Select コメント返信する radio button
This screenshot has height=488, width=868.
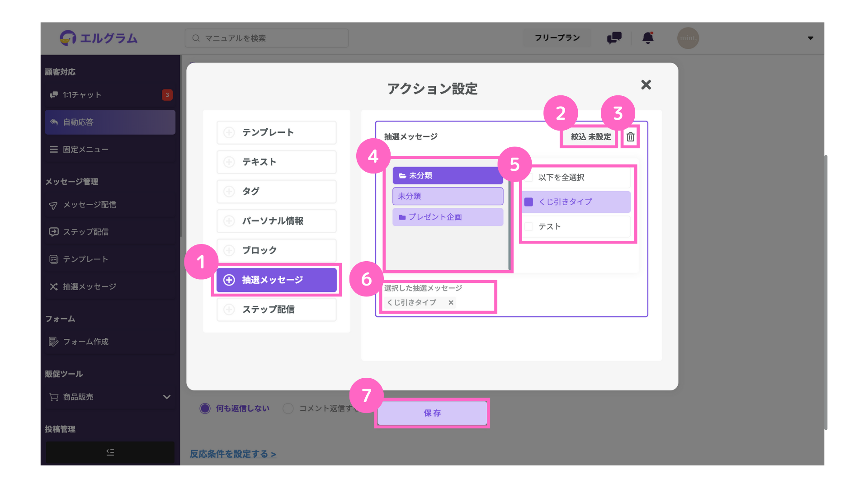click(x=288, y=408)
